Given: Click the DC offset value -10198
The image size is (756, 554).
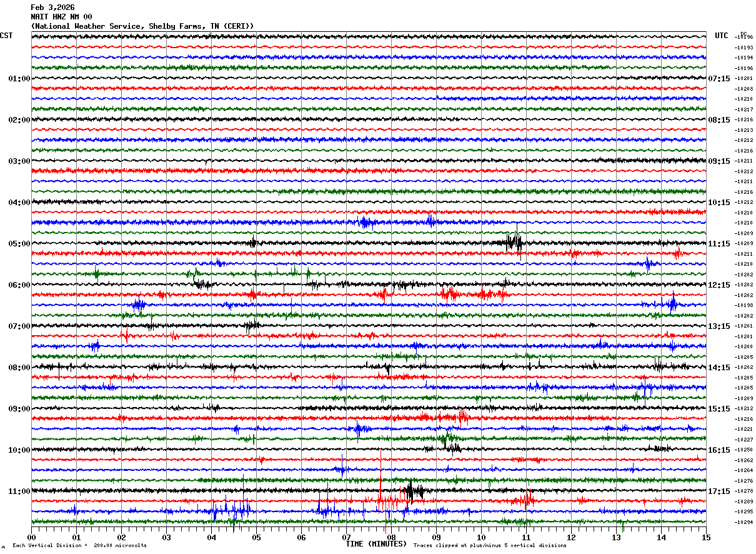Looking at the screenshot, I should pyautogui.click(x=744, y=305).
